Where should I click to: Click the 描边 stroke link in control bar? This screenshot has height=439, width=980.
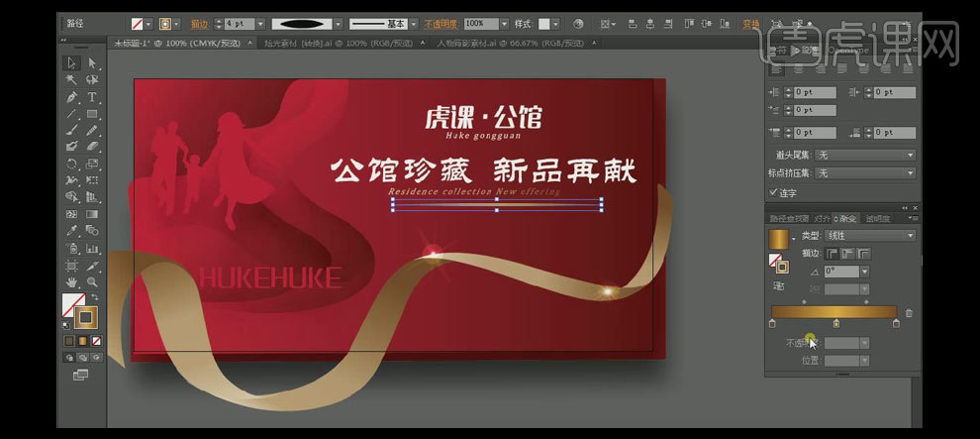[199, 23]
